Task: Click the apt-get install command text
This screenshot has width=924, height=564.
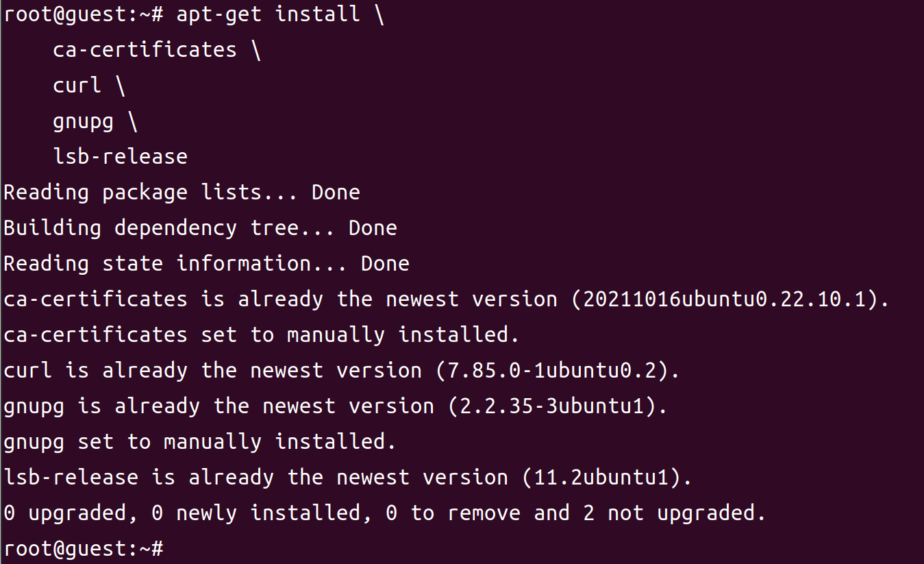Action: [268, 14]
